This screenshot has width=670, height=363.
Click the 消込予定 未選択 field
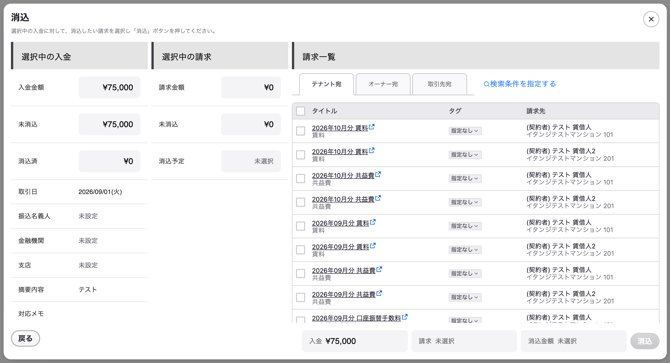(251, 161)
